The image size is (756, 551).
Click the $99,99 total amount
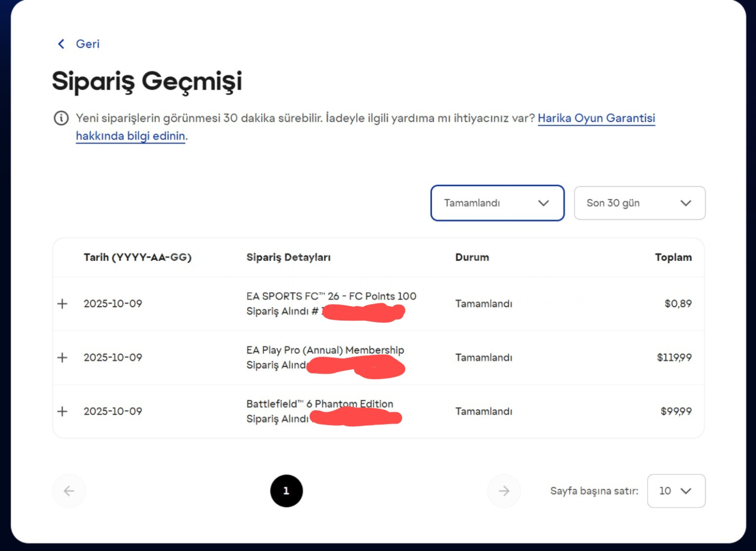[x=676, y=411]
